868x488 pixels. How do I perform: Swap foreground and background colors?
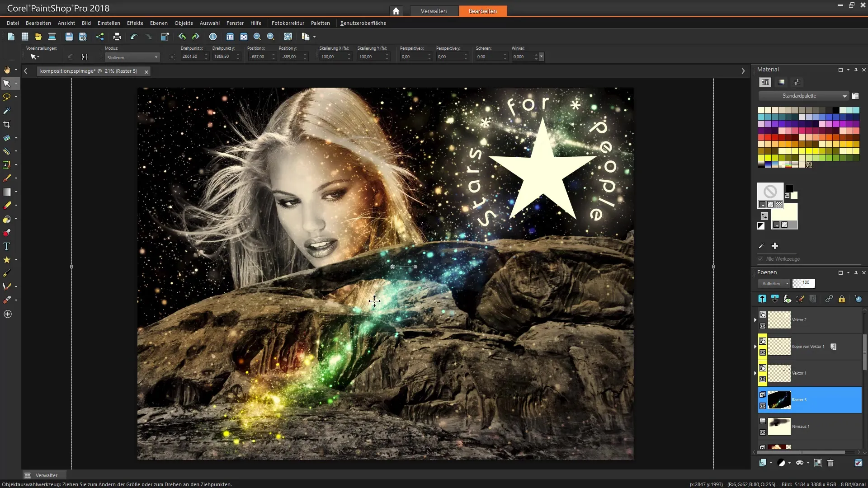click(x=764, y=216)
